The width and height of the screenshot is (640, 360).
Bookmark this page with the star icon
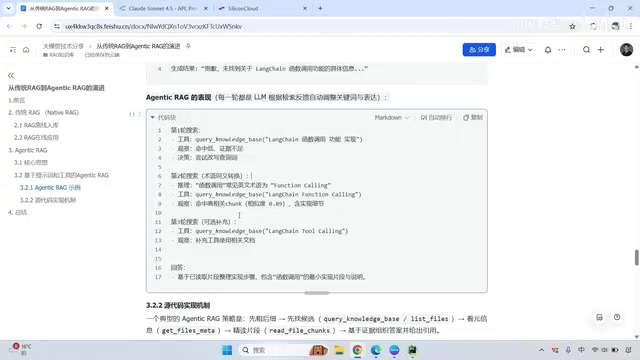click(x=572, y=26)
